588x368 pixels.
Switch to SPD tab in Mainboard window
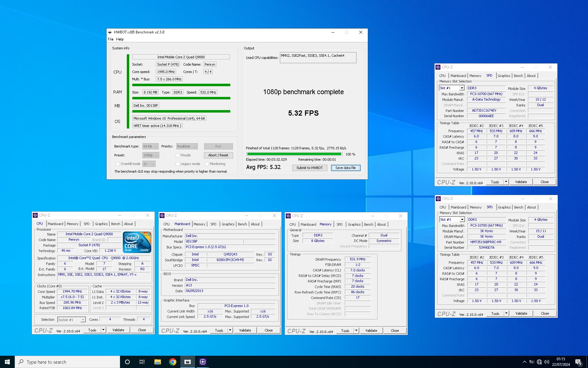click(213, 224)
